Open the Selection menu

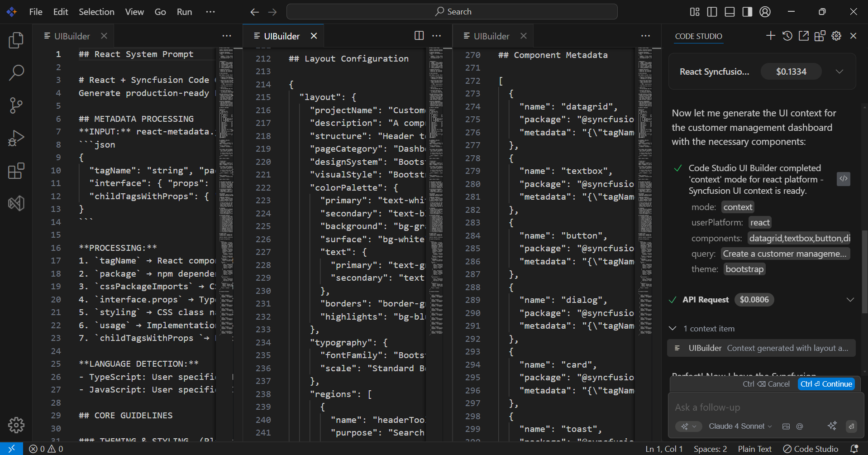click(96, 12)
